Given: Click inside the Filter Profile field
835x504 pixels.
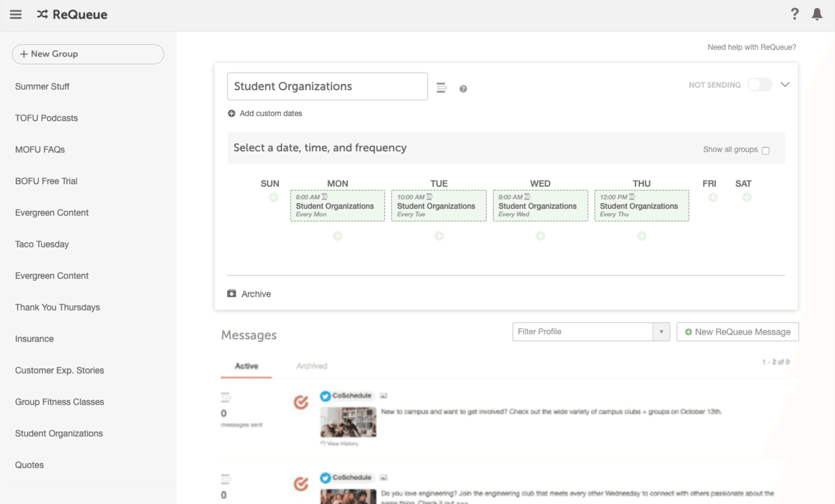Looking at the screenshot, I should pyautogui.click(x=583, y=331).
